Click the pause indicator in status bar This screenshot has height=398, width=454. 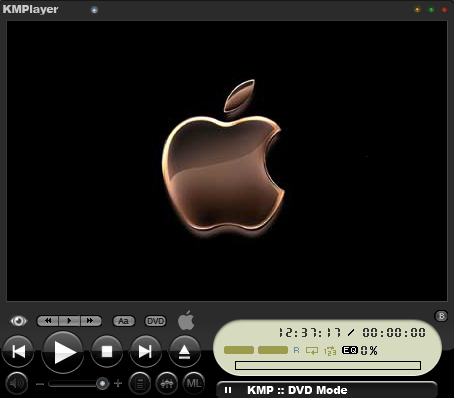[x=228, y=390]
